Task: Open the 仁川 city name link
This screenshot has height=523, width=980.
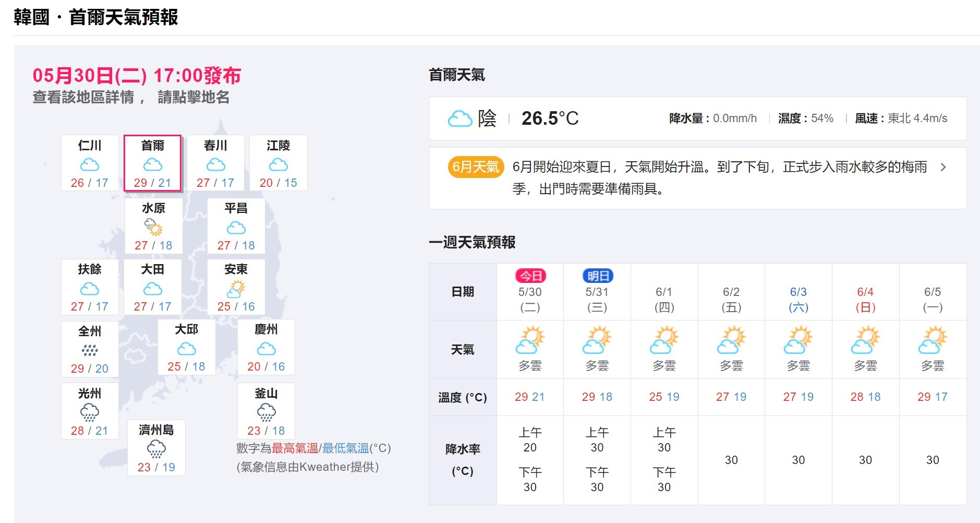Action: 90,145
